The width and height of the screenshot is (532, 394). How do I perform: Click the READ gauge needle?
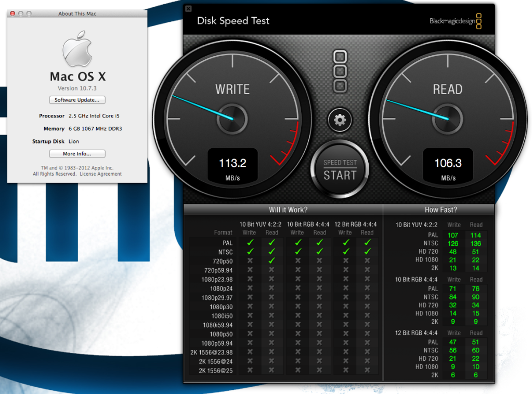tap(418, 110)
